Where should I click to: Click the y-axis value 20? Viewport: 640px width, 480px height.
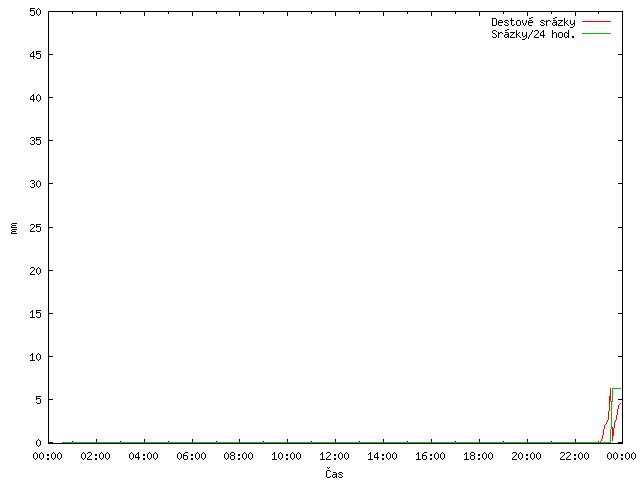coord(36,271)
